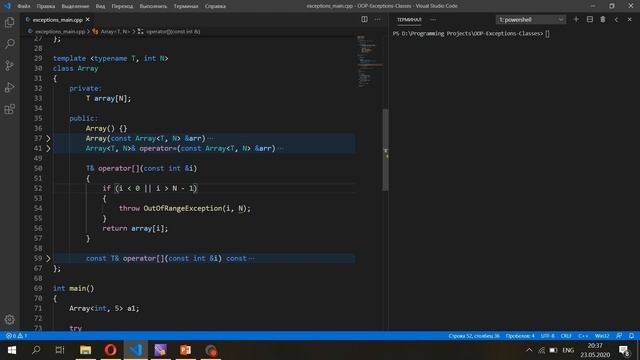Split the editor to the right
640x360 pixels.
pyautogui.click(x=364, y=19)
